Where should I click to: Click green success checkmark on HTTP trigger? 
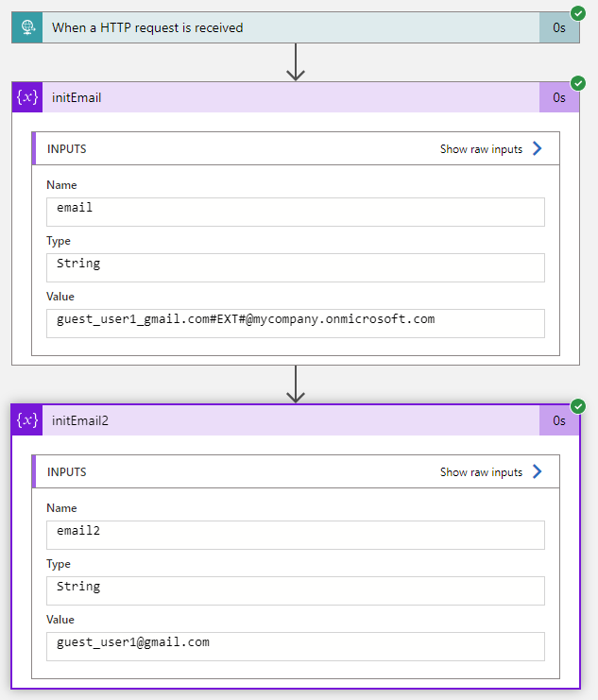coord(578,13)
